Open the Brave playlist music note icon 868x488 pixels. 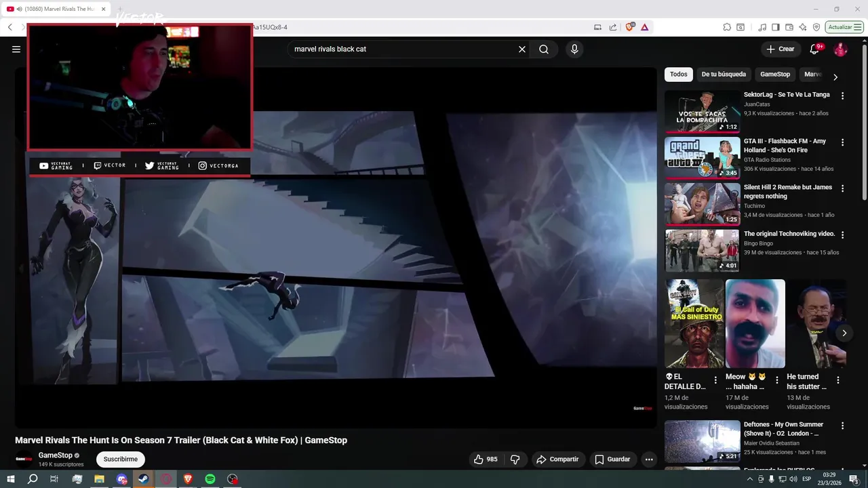click(762, 27)
